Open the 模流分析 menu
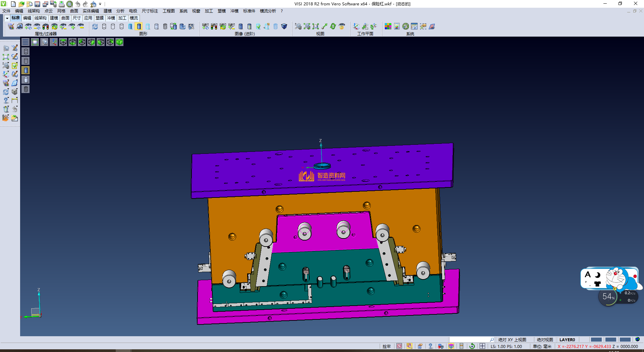Image resolution: width=644 pixels, height=352 pixels. pyautogui.click(x=268, y=11)
